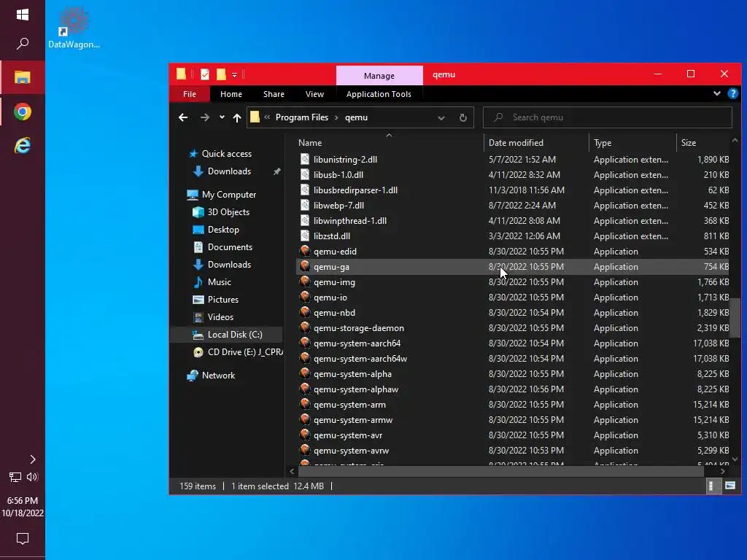
Task: Launch Google Chrome from the taskbar
Action: coord(23,112)
